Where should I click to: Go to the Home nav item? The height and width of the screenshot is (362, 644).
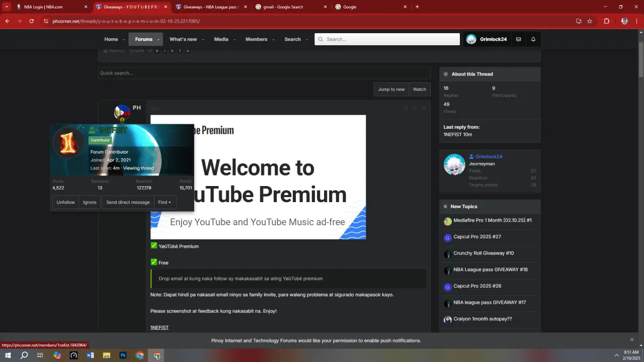tap(111, 39)
